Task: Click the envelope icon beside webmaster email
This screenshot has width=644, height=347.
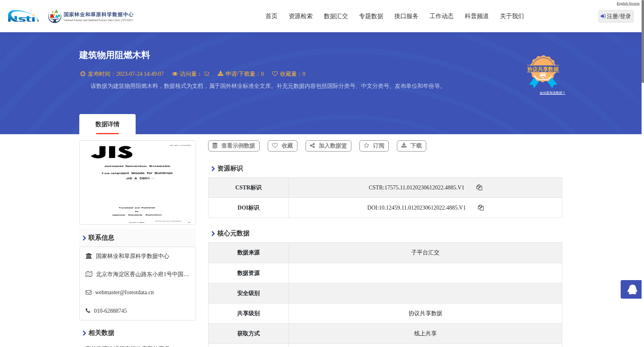Action: click(x=89, y=292)
